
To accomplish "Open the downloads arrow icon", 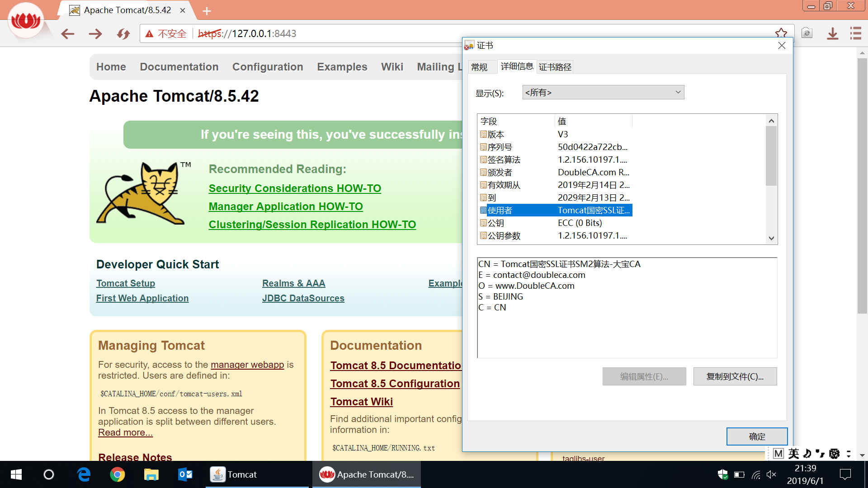I will [x=832, y=33].
